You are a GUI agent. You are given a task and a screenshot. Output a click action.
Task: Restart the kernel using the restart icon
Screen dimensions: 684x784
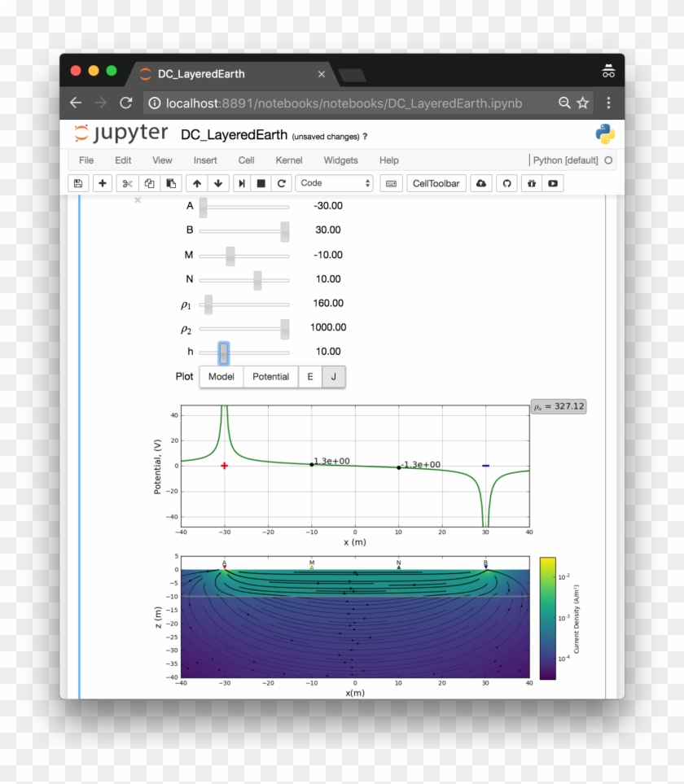click(283, 183)
